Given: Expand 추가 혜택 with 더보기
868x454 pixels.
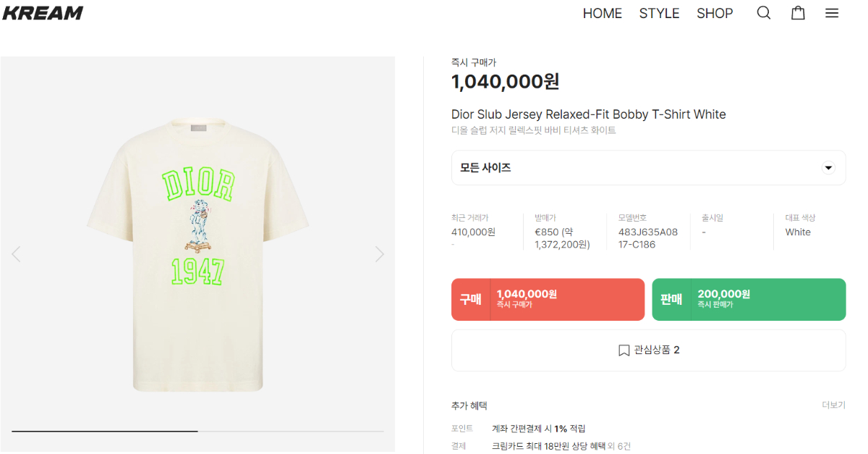Looking at the screenshot, I should point(833,405).
